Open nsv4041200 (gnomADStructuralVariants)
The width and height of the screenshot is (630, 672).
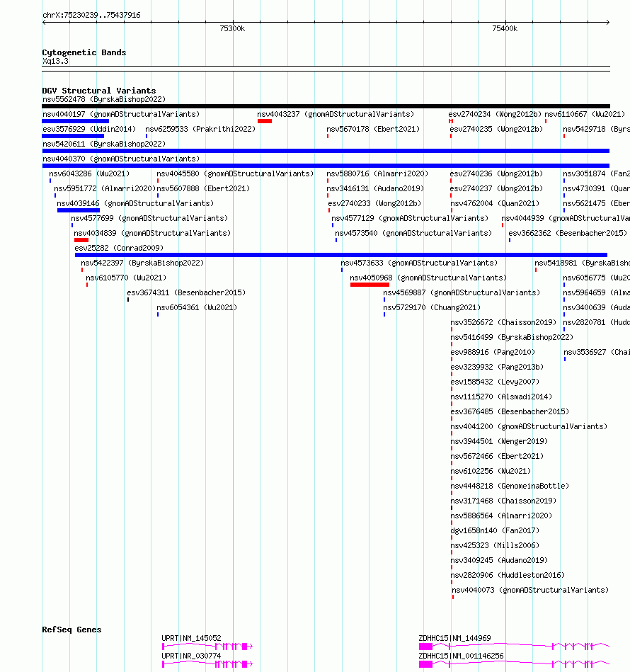pos(529,426)
